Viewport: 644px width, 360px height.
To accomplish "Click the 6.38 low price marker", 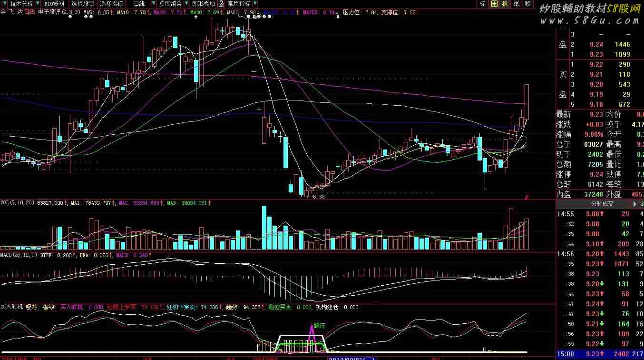I will click(x=319, y=197).
